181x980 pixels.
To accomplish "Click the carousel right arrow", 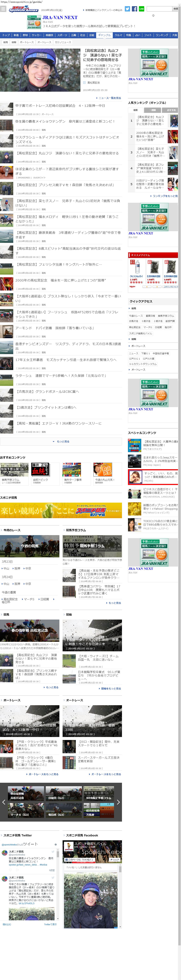I will [118, 802].
